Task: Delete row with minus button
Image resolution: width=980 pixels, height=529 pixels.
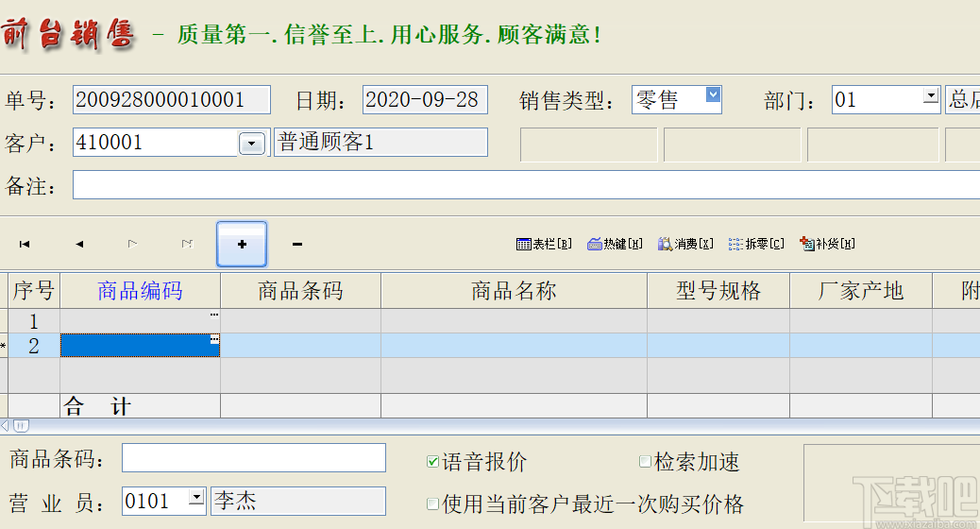Action: 297,244
